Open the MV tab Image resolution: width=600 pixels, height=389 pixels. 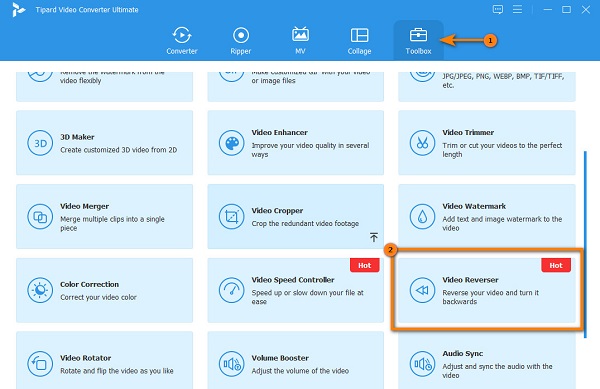[x=300, y=41]
